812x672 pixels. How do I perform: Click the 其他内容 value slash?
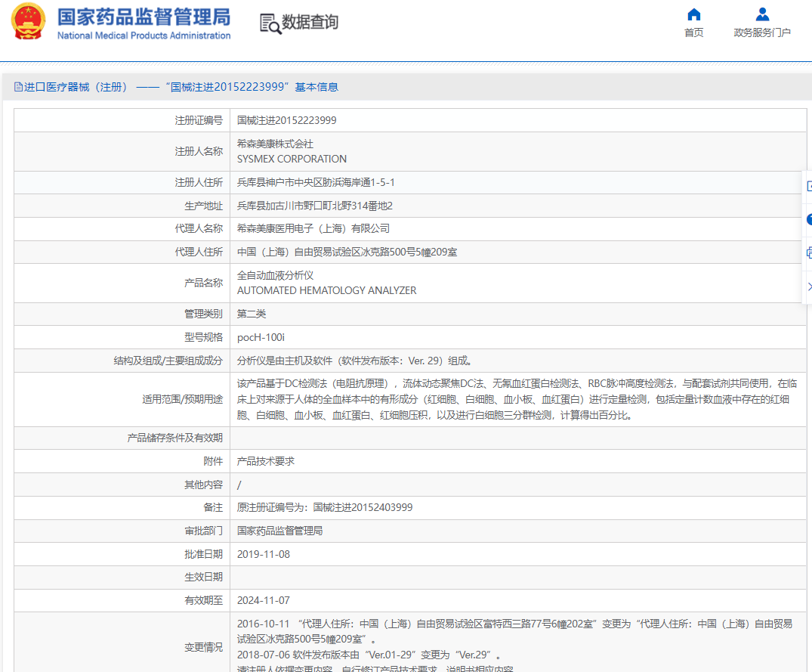(x=239, y=485)
